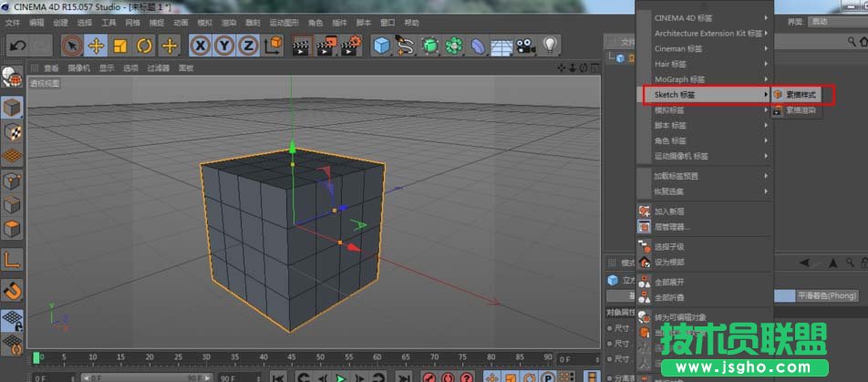
Task: Choose 素描样式 in Sketch submenu
Action: click(x=801, y=94)
